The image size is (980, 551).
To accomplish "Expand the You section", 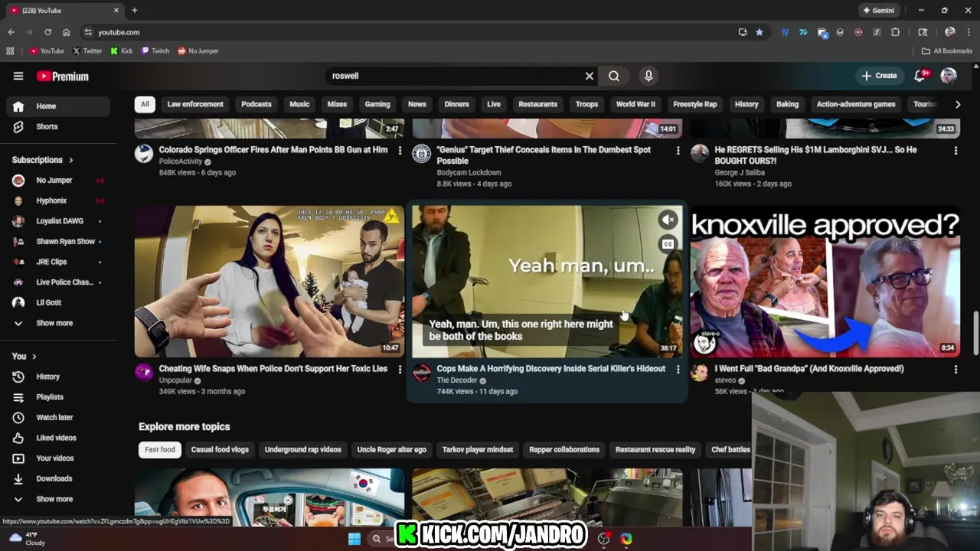I will pos(24,357).
